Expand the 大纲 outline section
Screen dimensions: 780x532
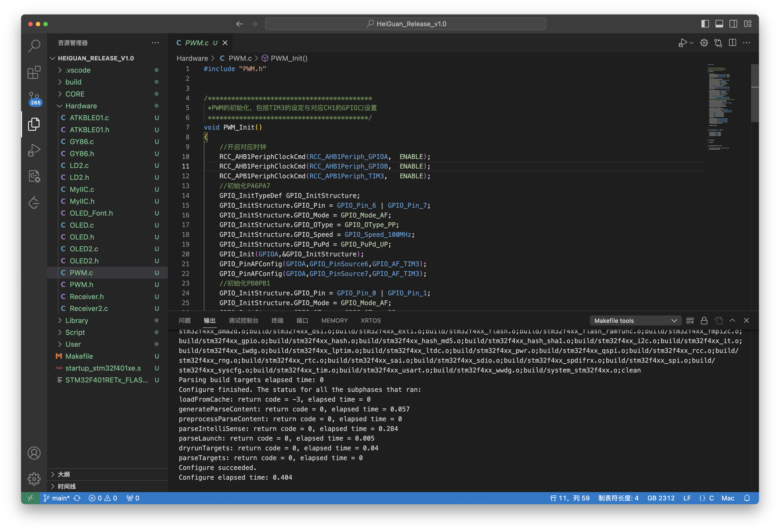coord(107,475)
